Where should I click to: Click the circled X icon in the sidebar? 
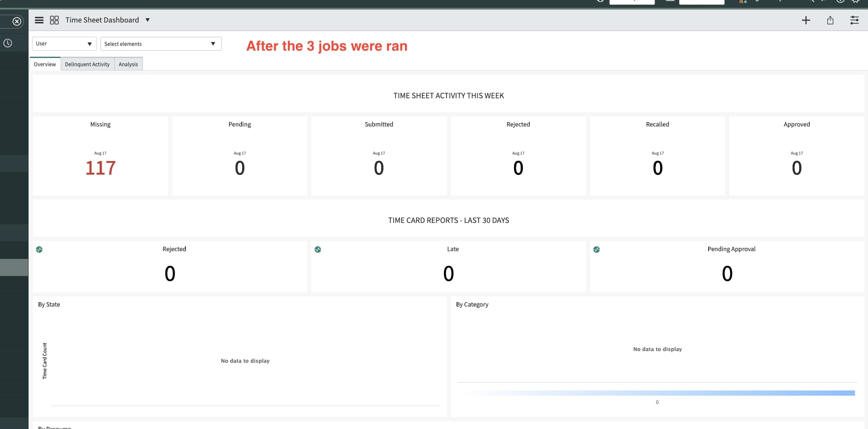(16, 21)
